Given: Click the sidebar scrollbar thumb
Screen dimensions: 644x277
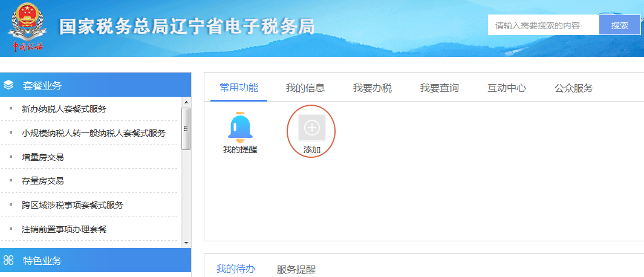Looking at the screenshot, I should (x=186, y=129).
